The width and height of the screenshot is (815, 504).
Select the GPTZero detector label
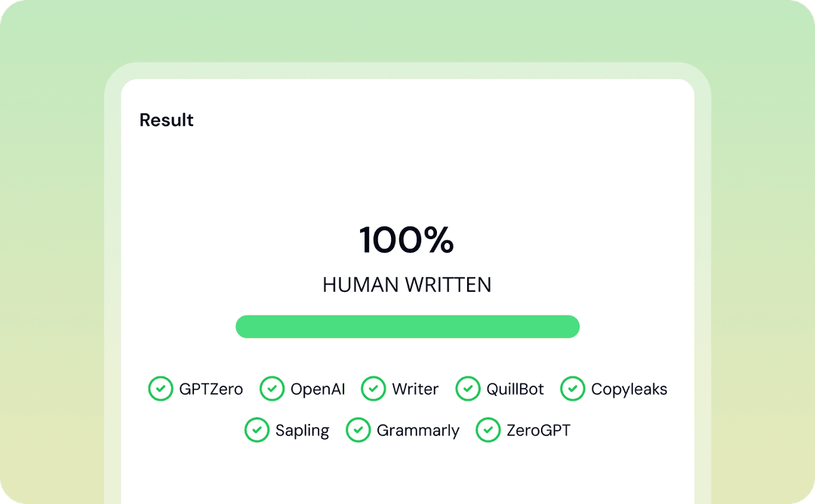pos(211,389)
